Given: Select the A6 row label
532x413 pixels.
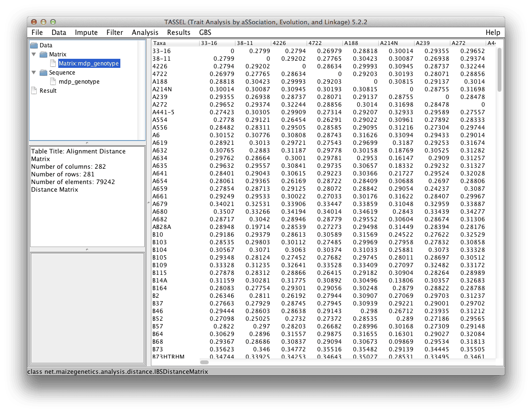Looking at the screenshot, I should pyautogui.click(x=156, y=135).
